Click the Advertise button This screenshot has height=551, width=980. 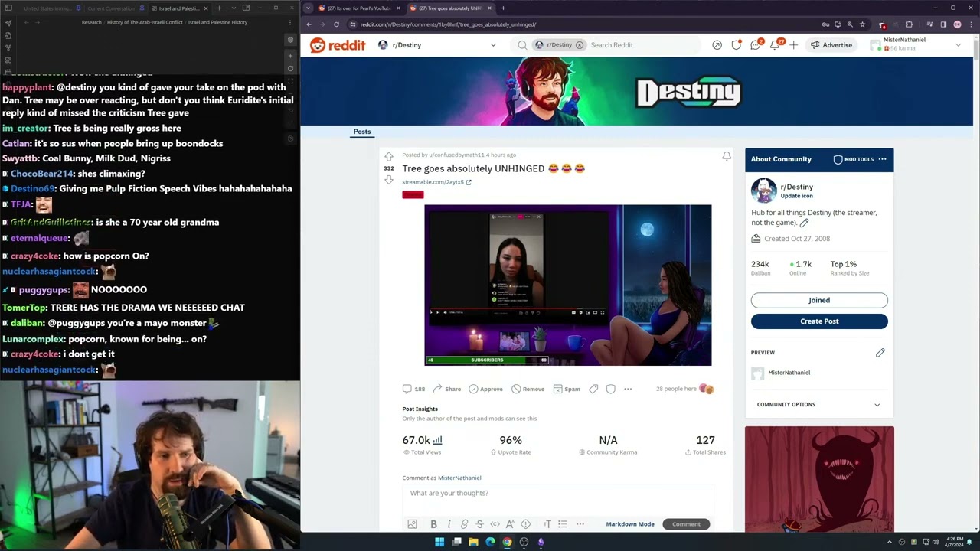pos(831,45)
